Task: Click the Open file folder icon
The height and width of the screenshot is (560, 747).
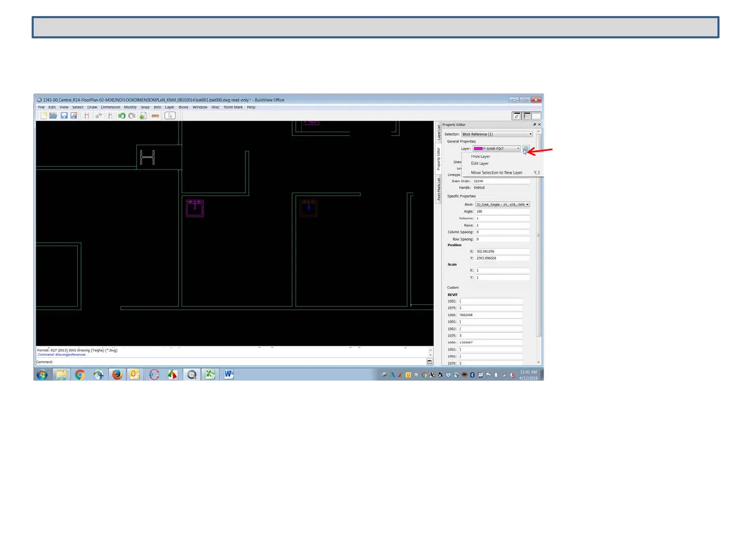Action: (x=53, y=116)
